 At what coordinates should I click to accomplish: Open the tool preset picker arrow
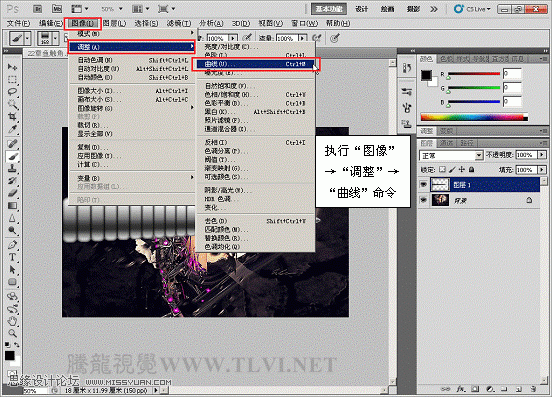27,38
